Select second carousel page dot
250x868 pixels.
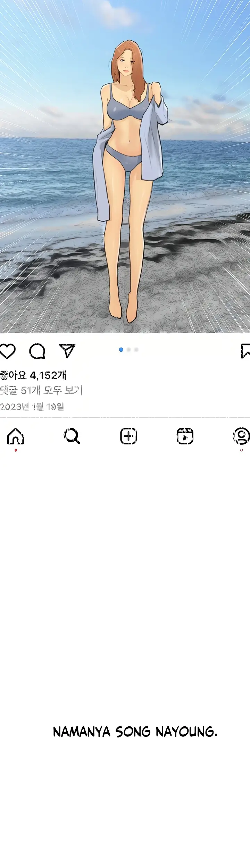pos(129,350)
